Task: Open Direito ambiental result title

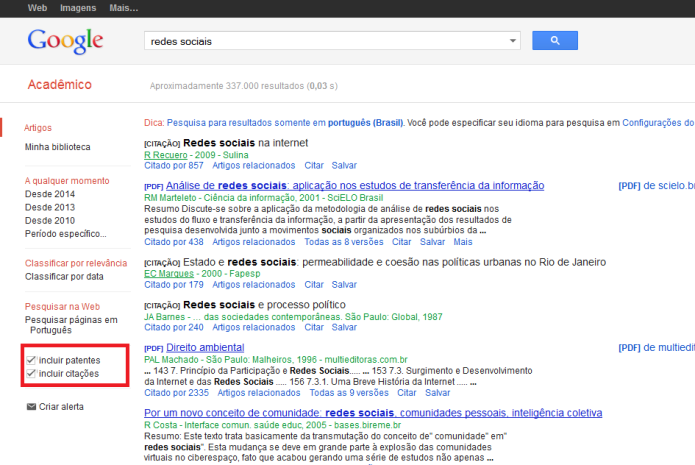Action: (205, 348)
